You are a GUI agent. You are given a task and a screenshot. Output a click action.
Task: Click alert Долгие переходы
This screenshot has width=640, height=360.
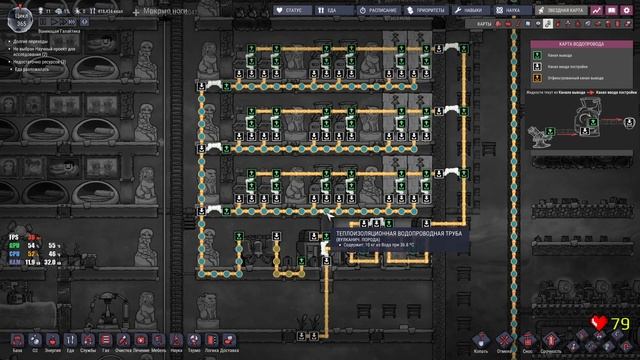[30, 41]
